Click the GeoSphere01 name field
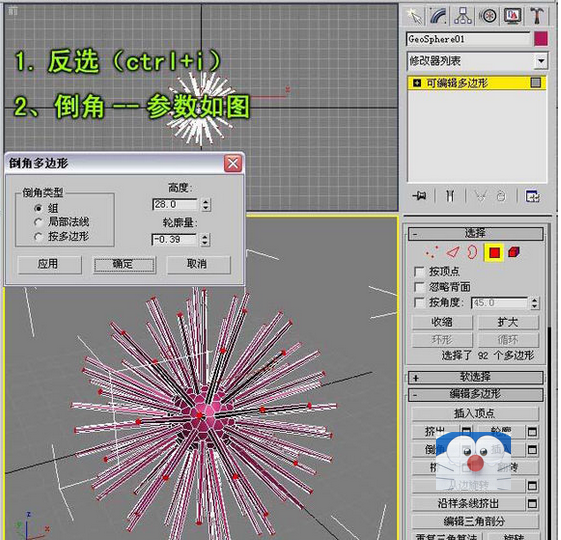The height and width of the screenshot is (540, 561). pyautogui.click(x=468, y=39)
